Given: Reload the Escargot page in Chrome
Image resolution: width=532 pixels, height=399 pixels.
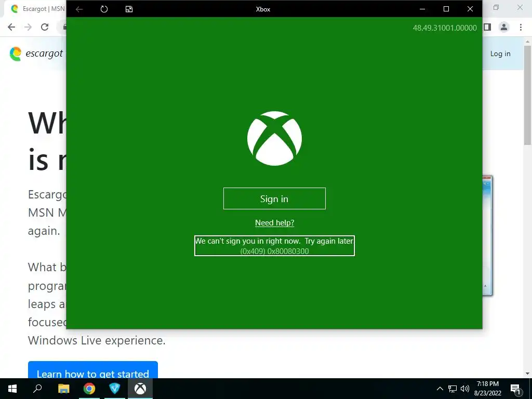Looking at the screenshot, I should coord(45,27).
